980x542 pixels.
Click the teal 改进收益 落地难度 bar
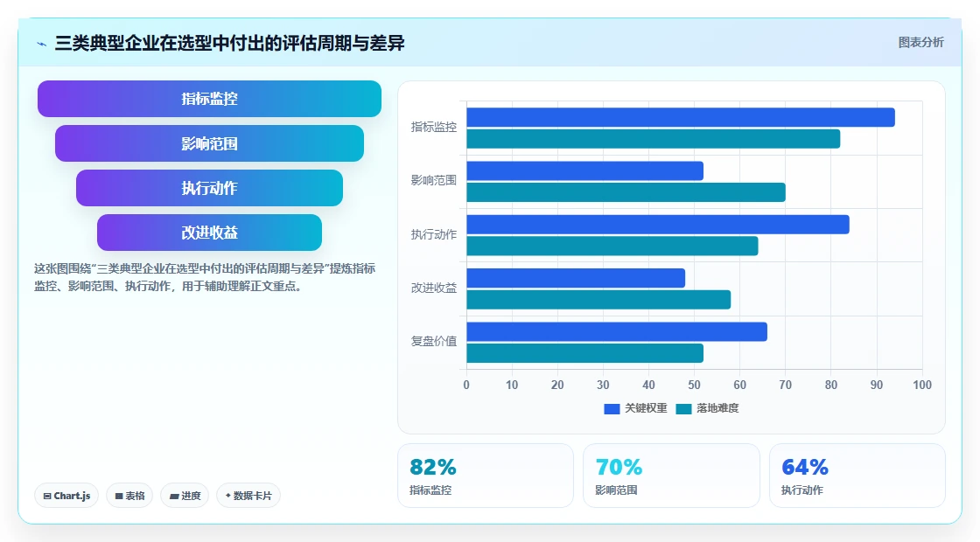pos(598,300)
